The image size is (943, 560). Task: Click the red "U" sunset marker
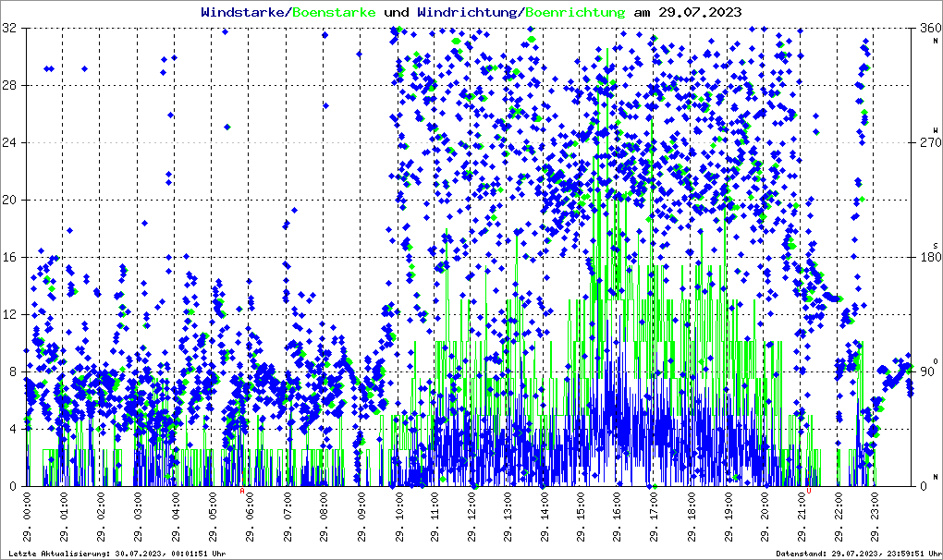809,492
